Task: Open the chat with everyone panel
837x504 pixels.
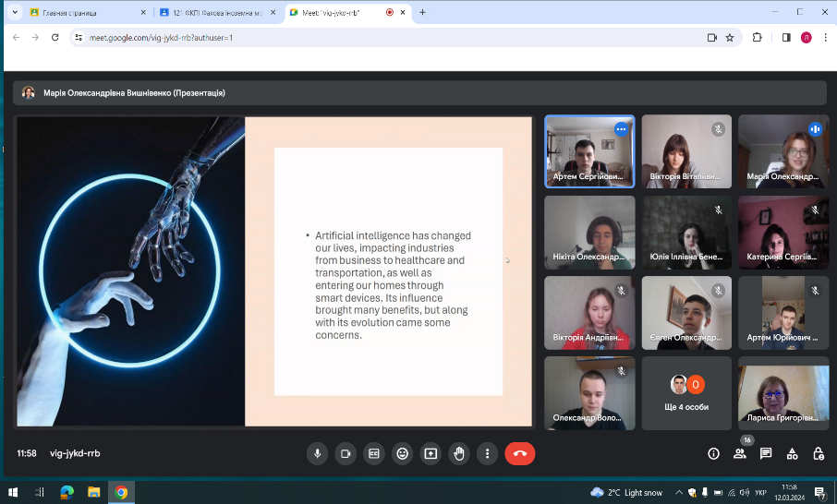Action: point(766,453)
